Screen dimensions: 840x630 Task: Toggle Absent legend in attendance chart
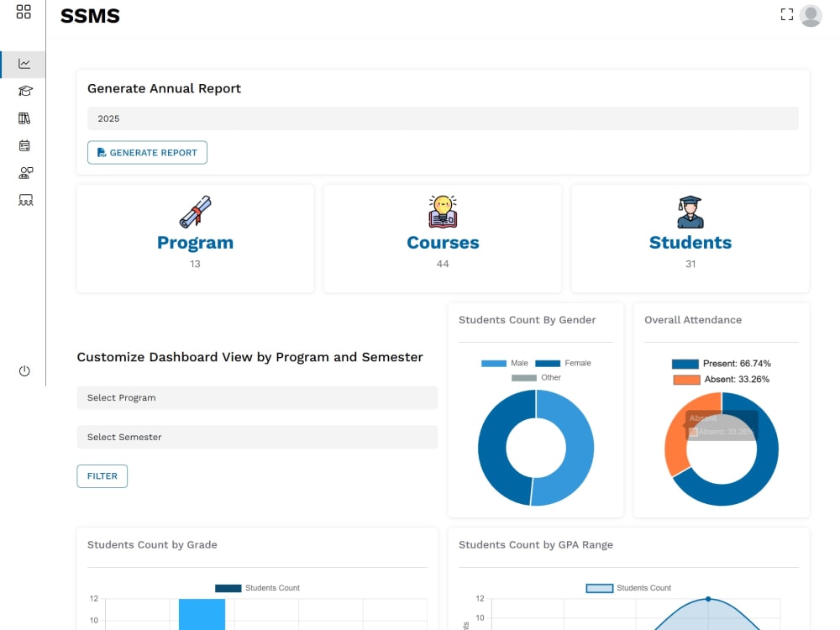[721, 380]
